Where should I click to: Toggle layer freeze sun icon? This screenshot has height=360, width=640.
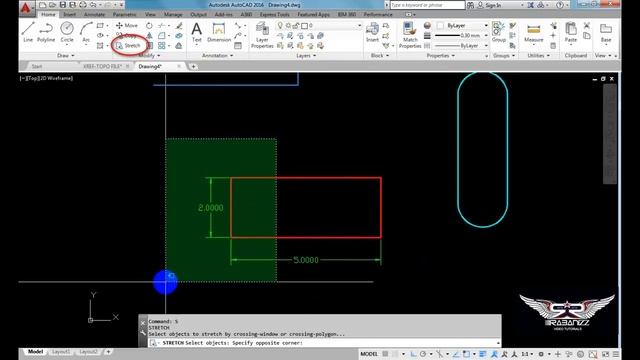(x=288, y=25)
